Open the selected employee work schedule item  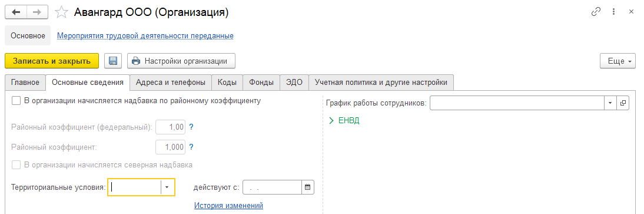pos(623,103)
